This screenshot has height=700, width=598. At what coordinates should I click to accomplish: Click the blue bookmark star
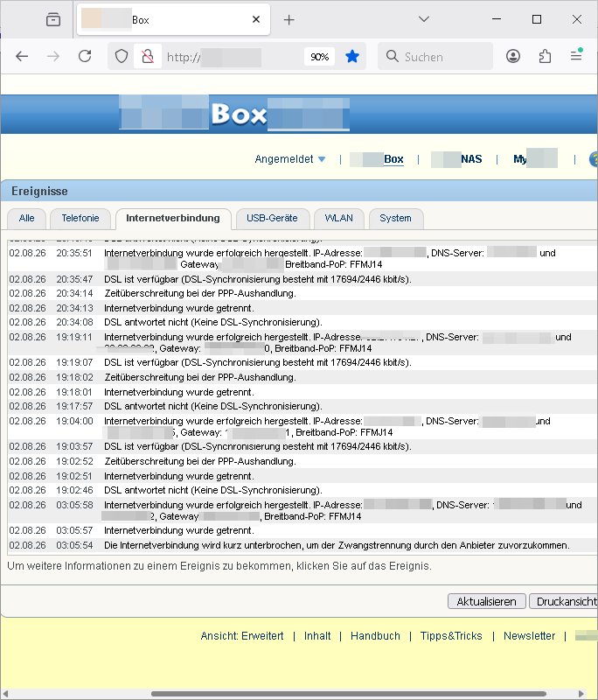[351, 56]
